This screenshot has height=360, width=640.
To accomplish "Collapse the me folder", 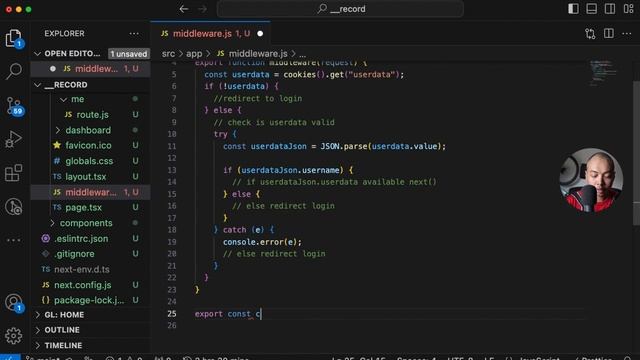I will (63, 99).
